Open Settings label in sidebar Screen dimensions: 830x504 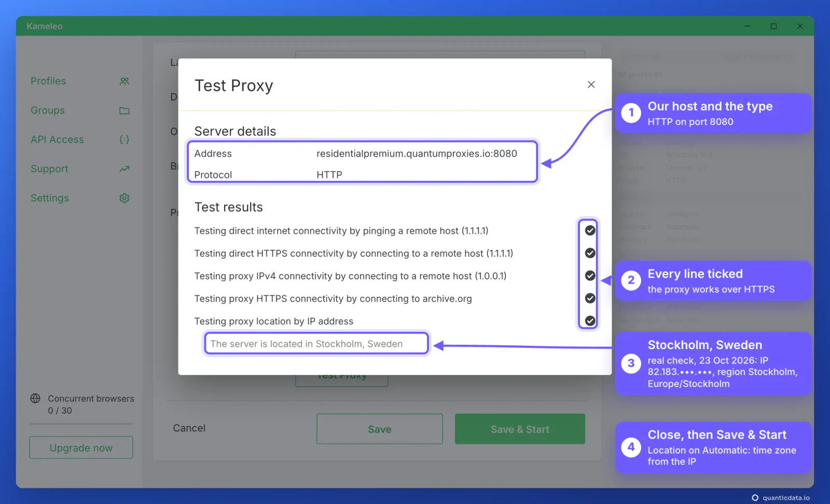coord(50,198)
